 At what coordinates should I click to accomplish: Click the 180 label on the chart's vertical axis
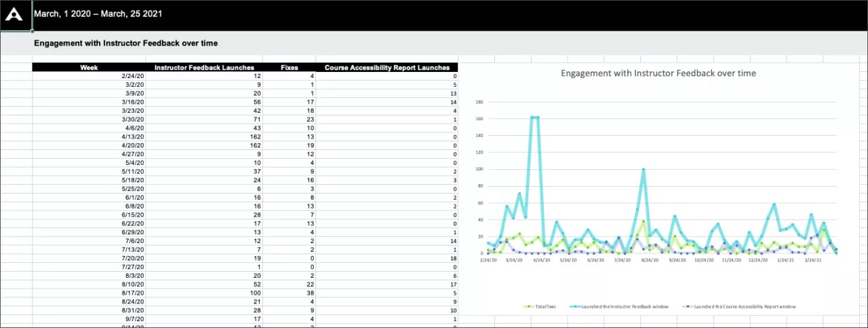click(479, 102)
